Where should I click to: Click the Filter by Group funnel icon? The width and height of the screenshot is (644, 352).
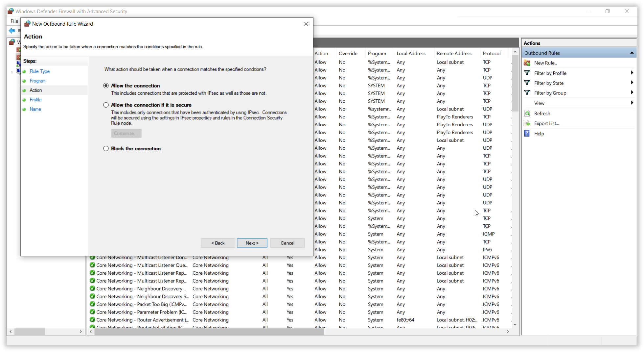tap(527, 93)
